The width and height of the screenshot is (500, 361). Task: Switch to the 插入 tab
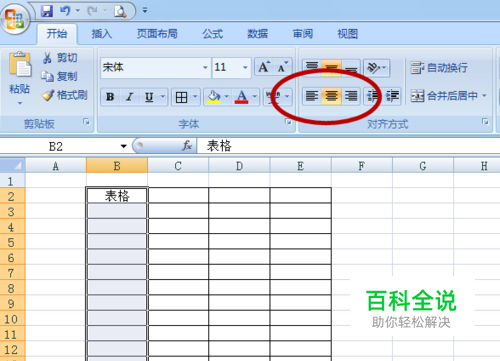[102, 34]
